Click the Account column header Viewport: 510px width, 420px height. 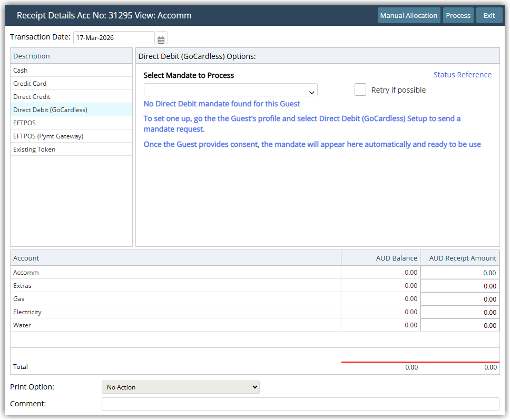175,258
